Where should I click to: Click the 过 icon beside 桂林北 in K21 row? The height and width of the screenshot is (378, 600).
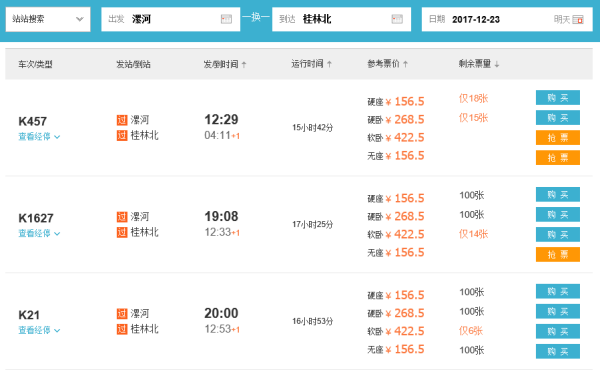point(122,329)
